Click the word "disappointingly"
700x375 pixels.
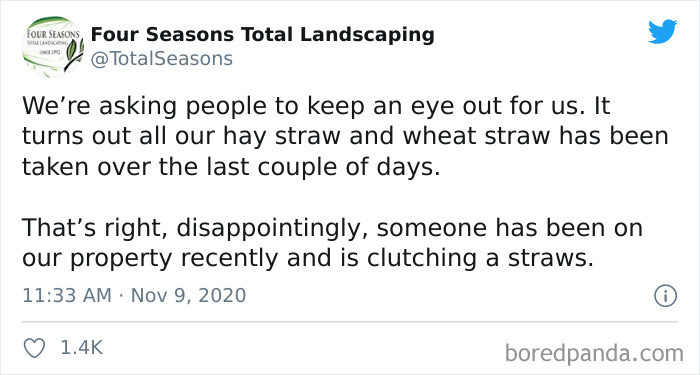pos(272,229)
